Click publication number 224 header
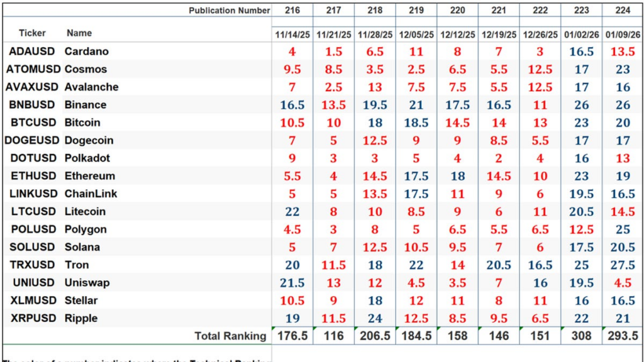The height and width of the screenshot is (362, 644). tap(623, 10)
